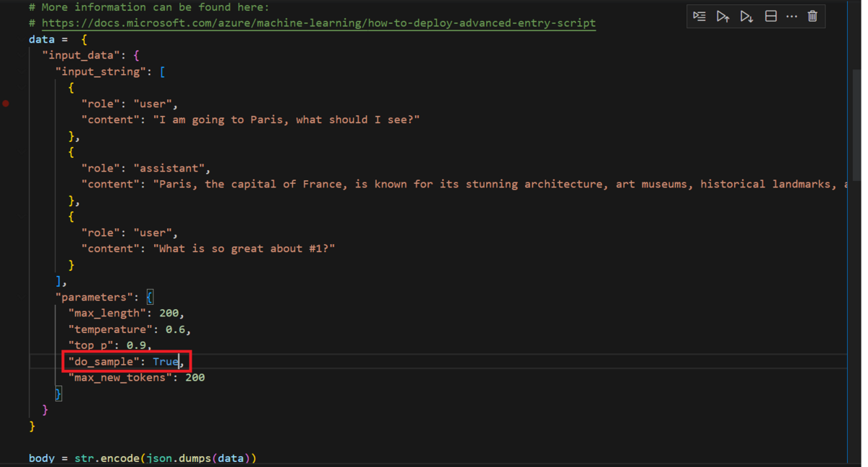The height and width of the screenshot is (467, 868).
Task: Click the closing bracket of input_string list
Action: (x=59, y=281)
